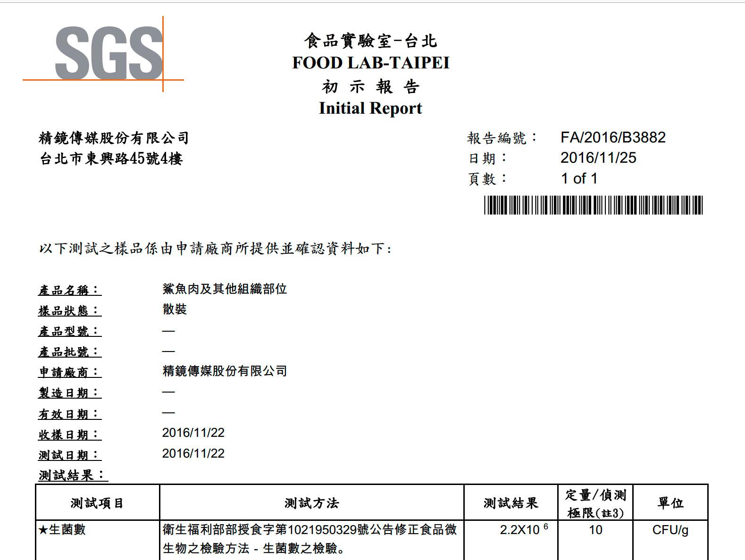
Task: Click the 產品批號 label
Action: tap(69, 351)
